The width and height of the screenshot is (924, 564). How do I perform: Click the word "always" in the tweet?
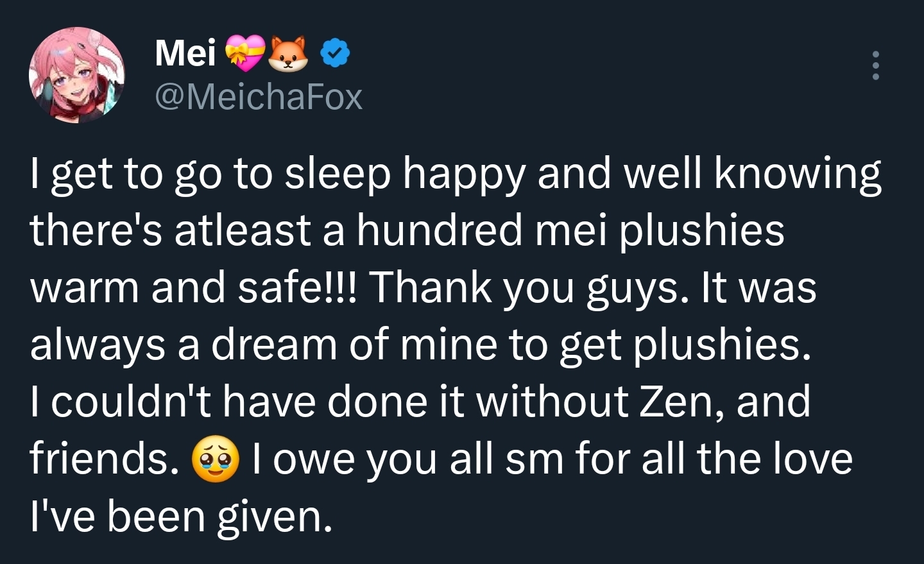98,345
